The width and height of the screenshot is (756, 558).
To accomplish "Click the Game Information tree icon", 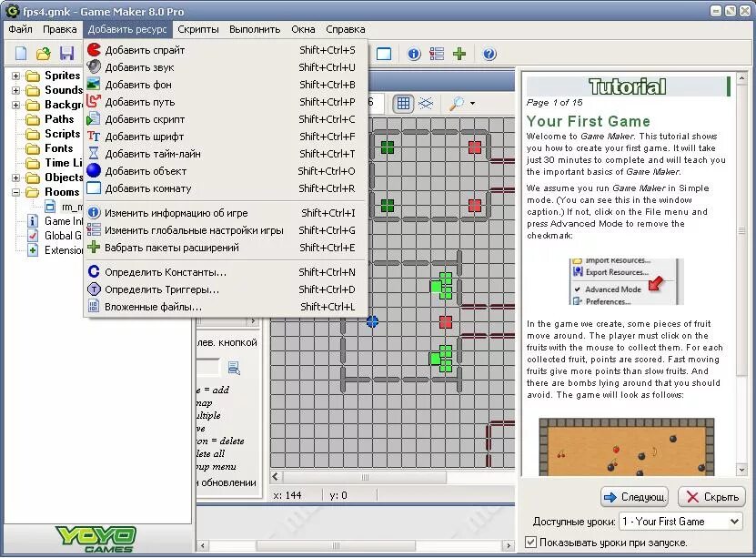I will 33,221.
